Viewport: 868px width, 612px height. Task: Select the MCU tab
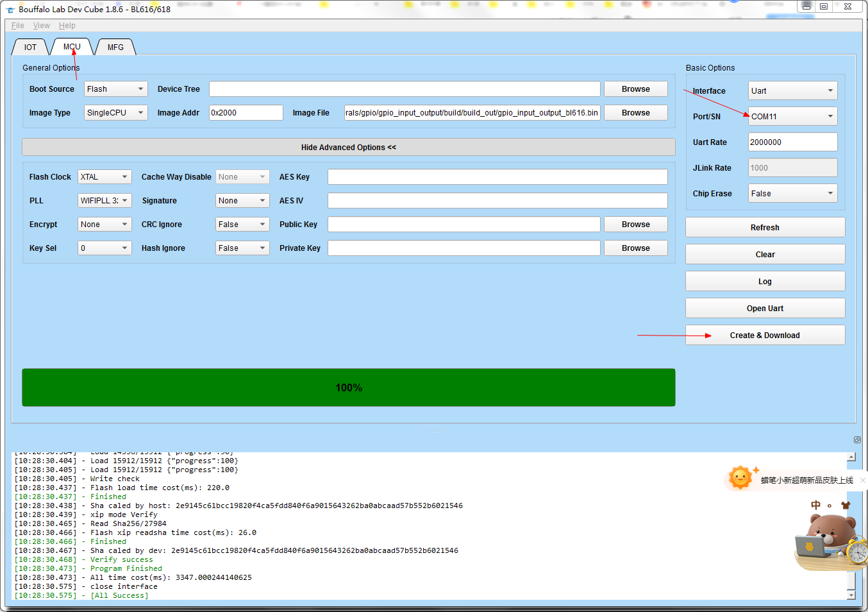click(x=72, y=47)
